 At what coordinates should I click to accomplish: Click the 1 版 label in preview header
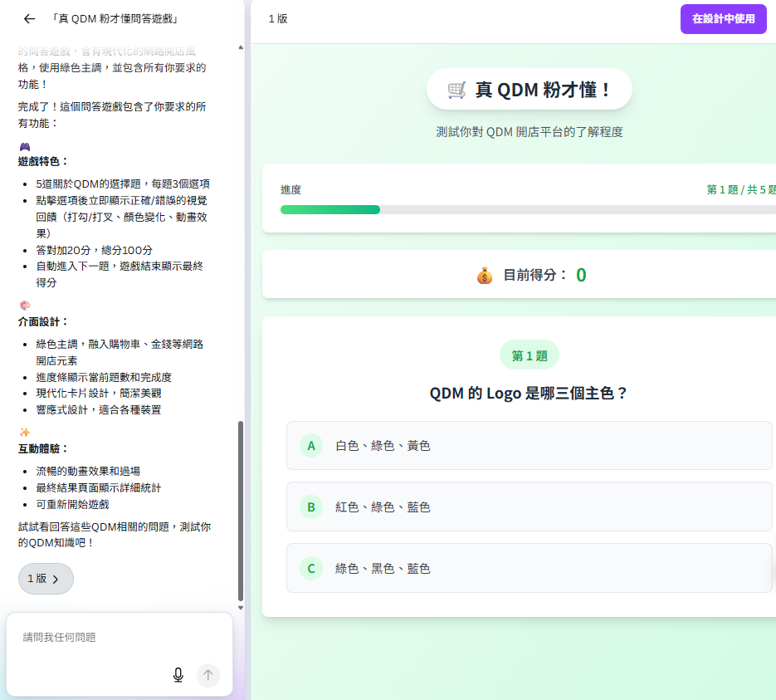tap(278, 19)
